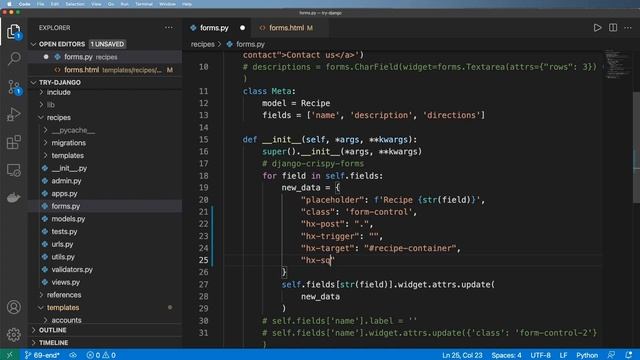Close unsaved forms.py tab via dot
The height and width of the screenshot is (360, 640).
[242, 28]
